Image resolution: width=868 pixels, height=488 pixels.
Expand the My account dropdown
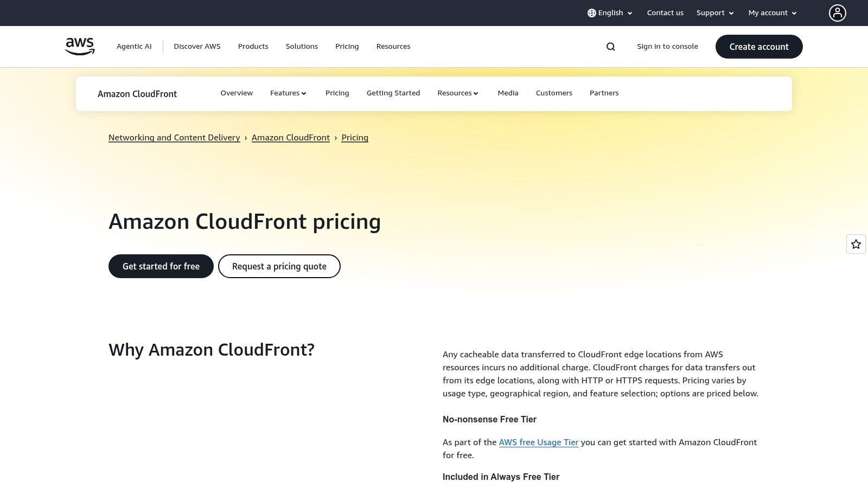(x=773, y=13)
